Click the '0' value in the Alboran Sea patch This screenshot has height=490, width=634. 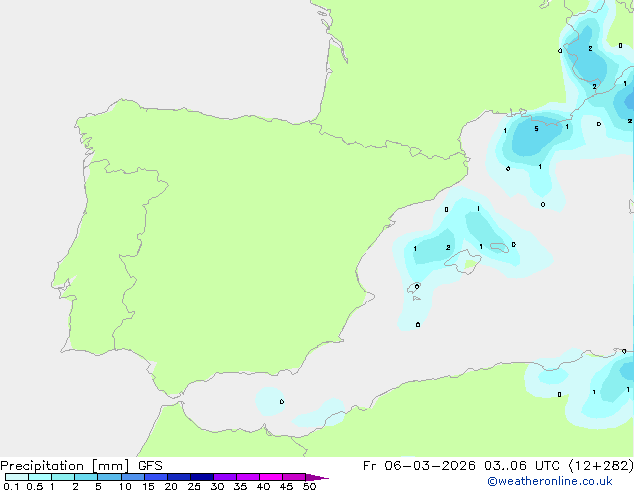pos(282,401)
